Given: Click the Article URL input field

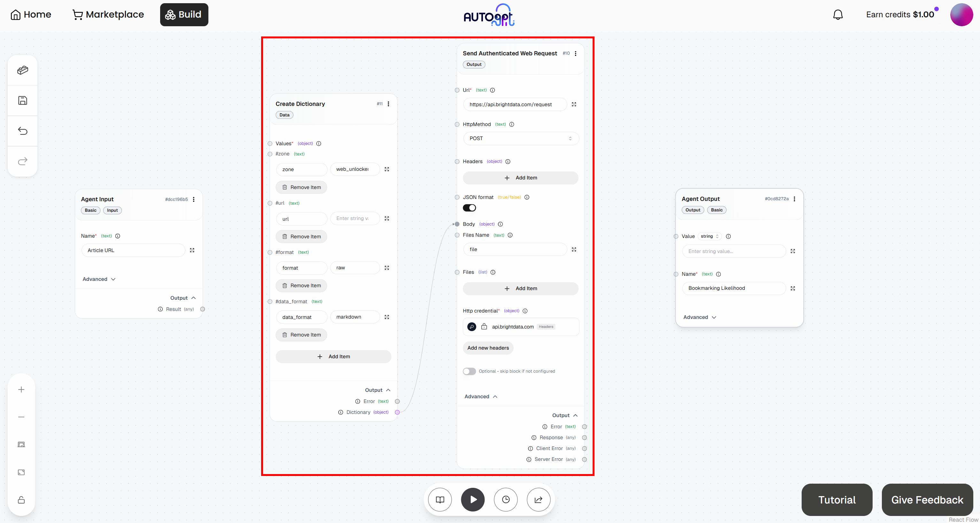Looking at the screenshot, I should tap(133, 250).
